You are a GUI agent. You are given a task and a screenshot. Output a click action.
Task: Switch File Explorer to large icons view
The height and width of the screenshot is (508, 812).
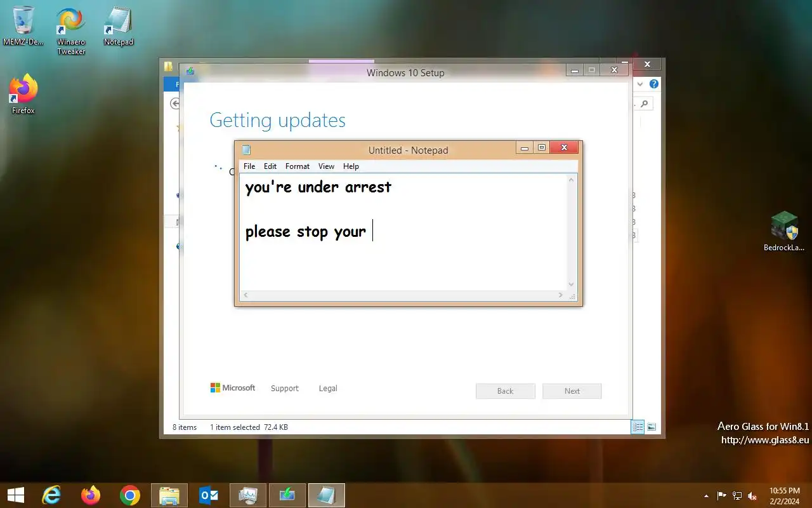(652, 427)
